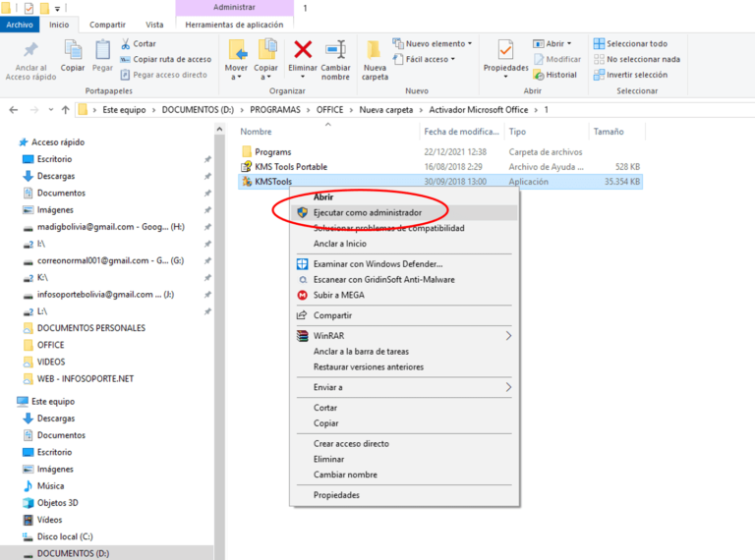Switch to the Inicio tab
Image resolution: width=755 pixels, height=560 pixels.
pyautogui.click(x=59, y=25)
